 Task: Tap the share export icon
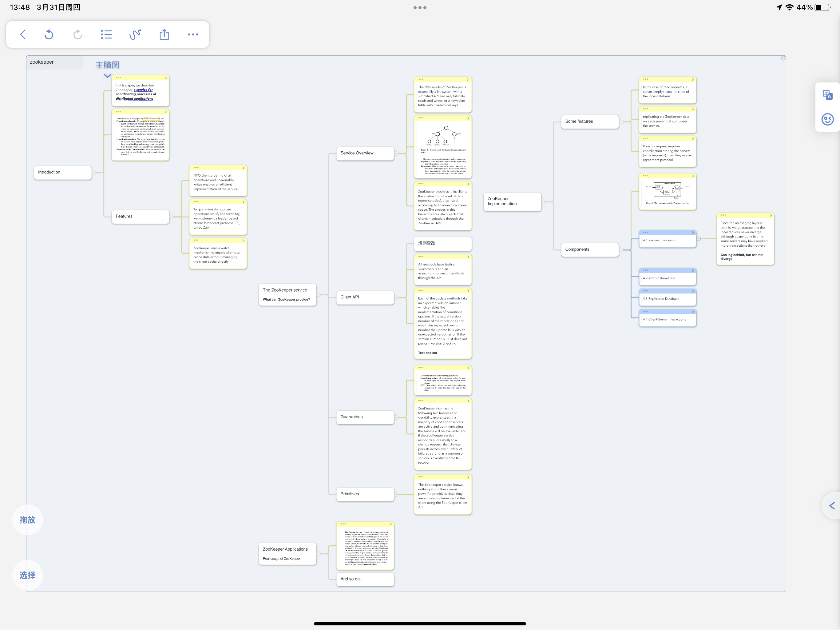(164, 34)
